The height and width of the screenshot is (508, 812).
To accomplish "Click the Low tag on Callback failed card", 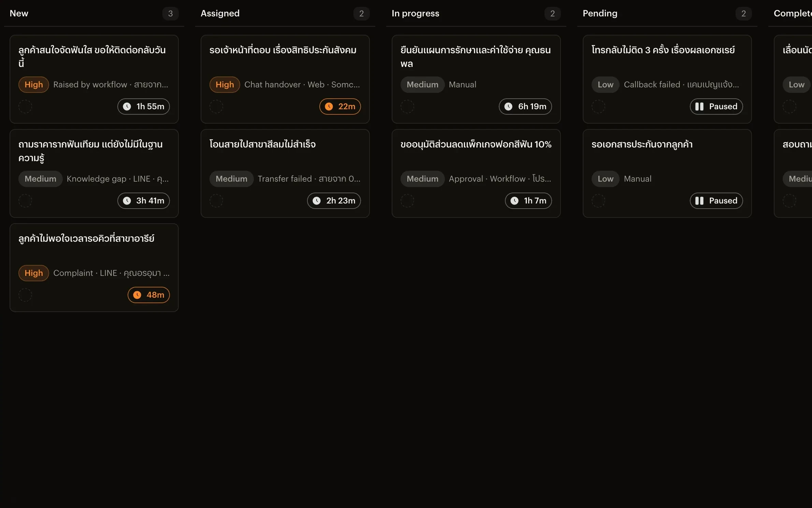I will (606, 85).
